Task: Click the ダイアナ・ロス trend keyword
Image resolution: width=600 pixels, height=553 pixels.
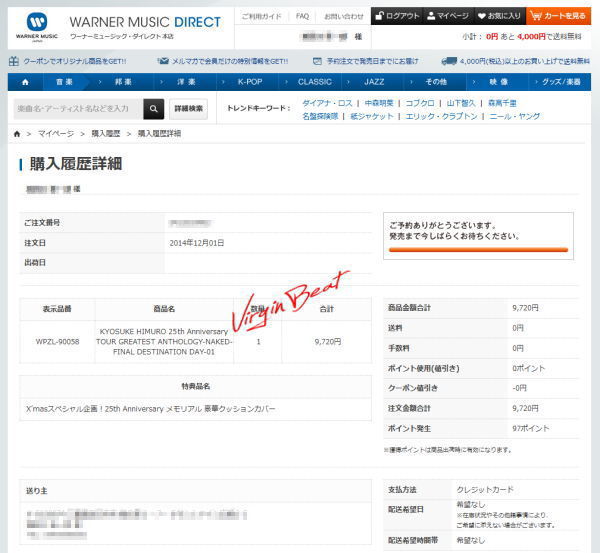Action: click(327, 103)
